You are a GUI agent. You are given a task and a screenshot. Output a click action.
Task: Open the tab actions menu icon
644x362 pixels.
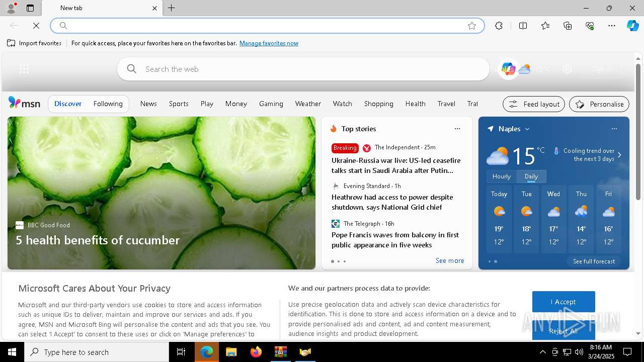(x=30, y=8)
